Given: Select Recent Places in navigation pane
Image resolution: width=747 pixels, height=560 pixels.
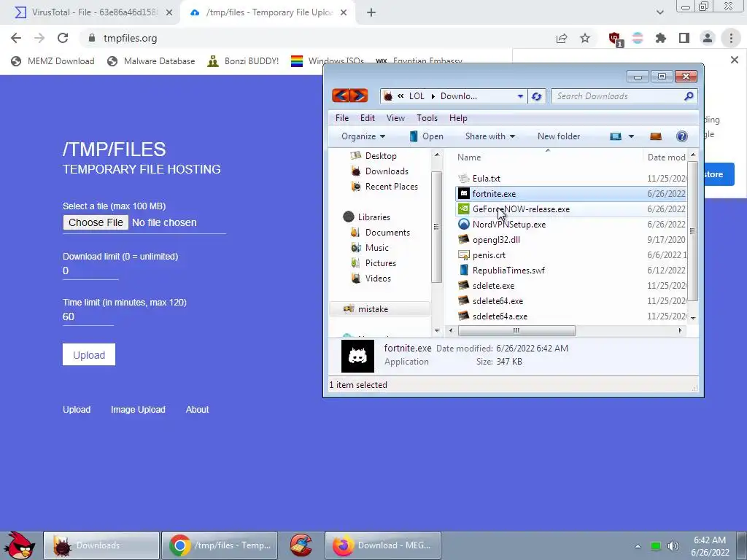Looking at the screenshot, I should pos(384,186).
